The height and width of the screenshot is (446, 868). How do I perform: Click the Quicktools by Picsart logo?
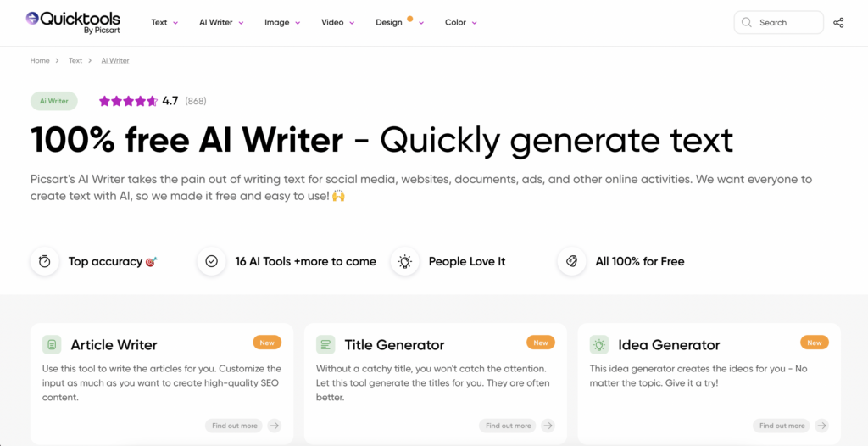73,22
